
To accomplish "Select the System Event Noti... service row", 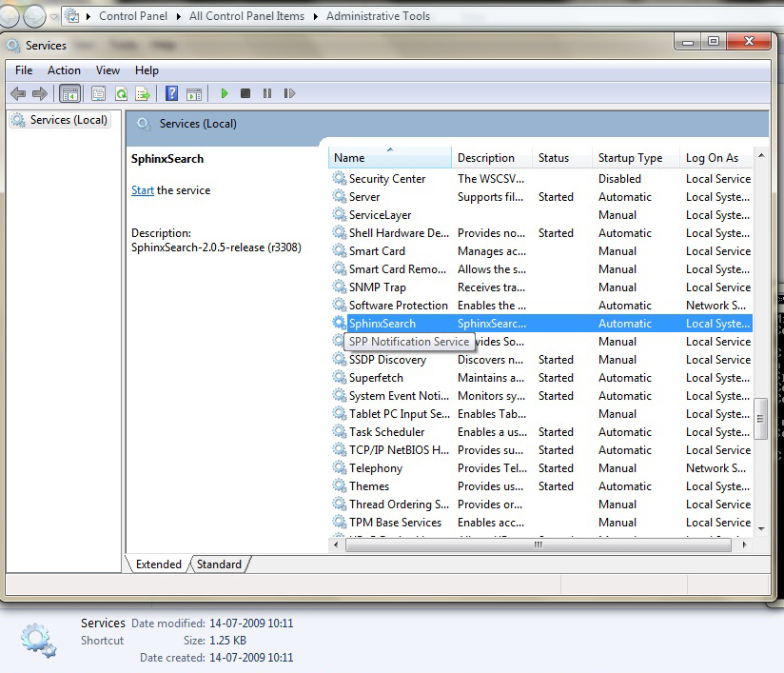I will (541, 395).
